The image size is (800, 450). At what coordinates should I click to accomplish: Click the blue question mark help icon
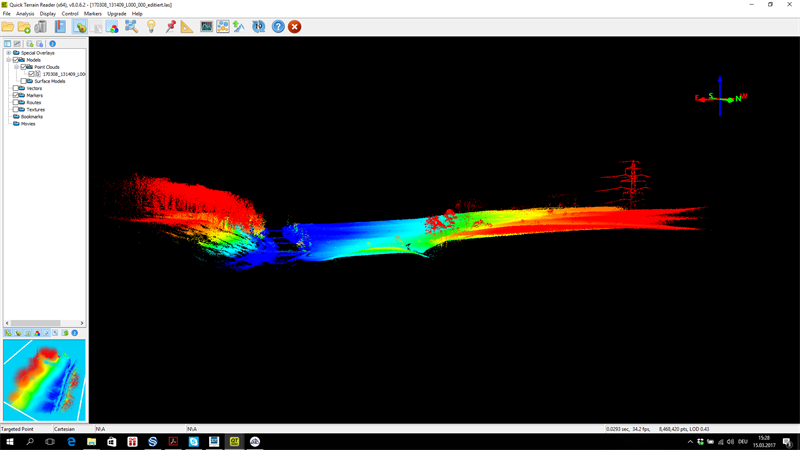(x=278, y=27)
